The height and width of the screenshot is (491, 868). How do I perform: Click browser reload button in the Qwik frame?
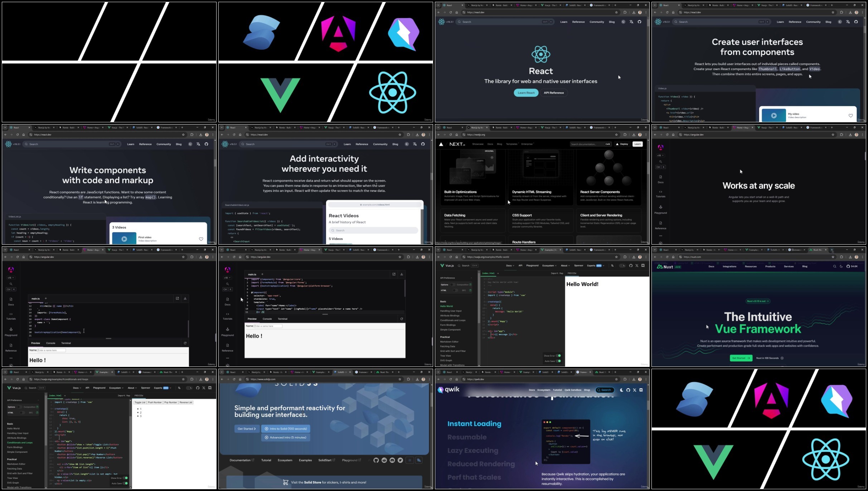(450, 379)
